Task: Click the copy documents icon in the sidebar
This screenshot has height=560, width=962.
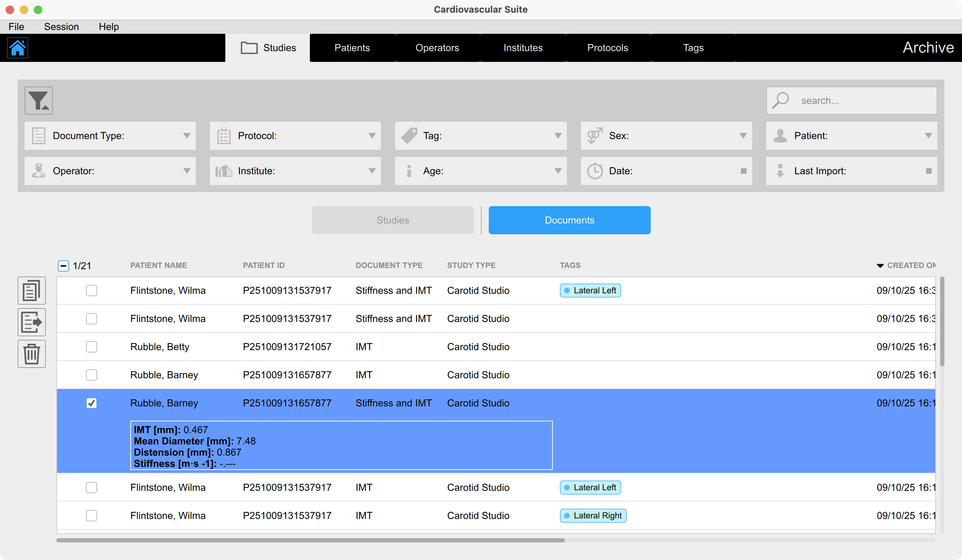Action: [x=31, y=290]
